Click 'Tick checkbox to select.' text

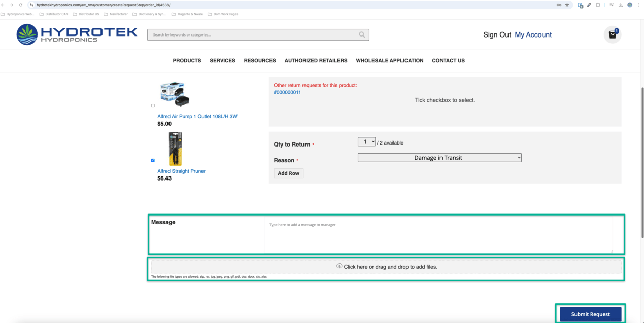click(445, 100)
